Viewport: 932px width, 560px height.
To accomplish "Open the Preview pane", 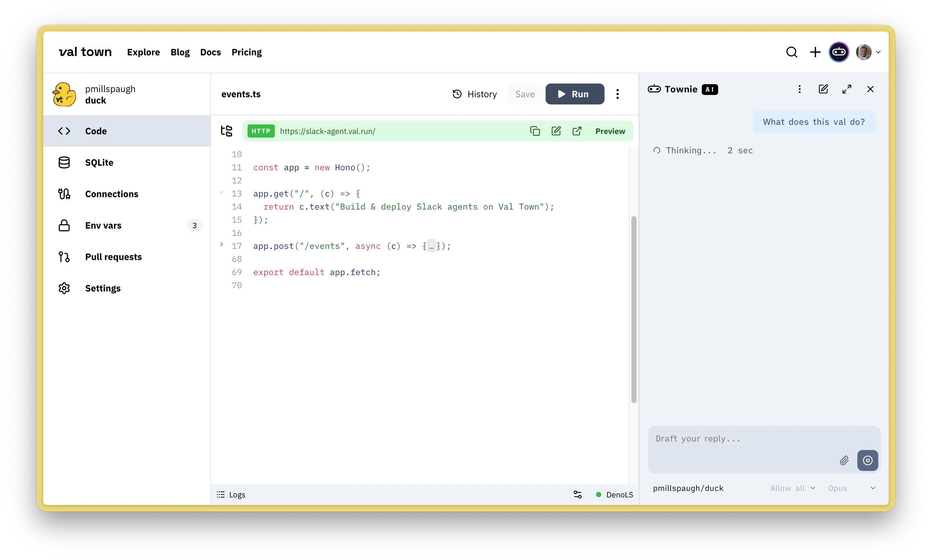I will (x=610, y=131).
